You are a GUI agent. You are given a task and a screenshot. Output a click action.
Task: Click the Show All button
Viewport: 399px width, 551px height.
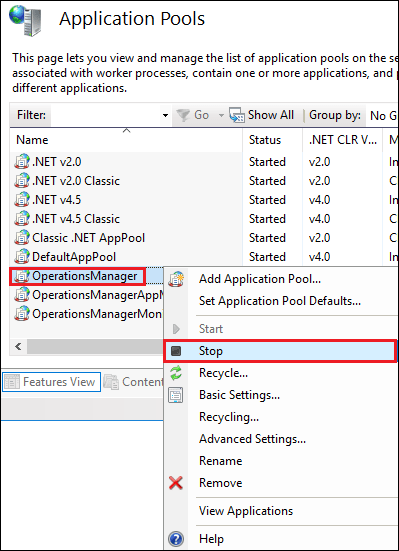point(262,115)
